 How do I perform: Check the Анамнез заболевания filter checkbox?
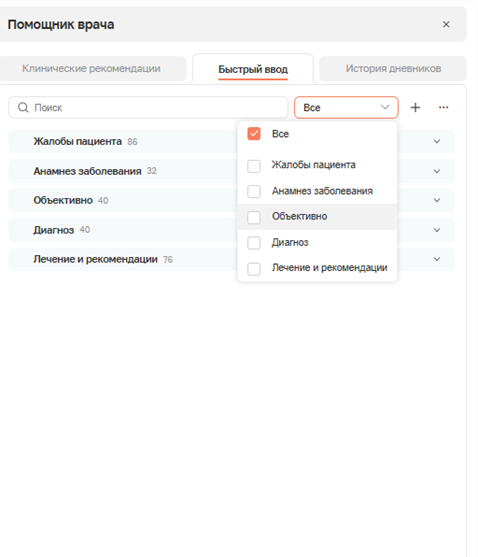254,191
